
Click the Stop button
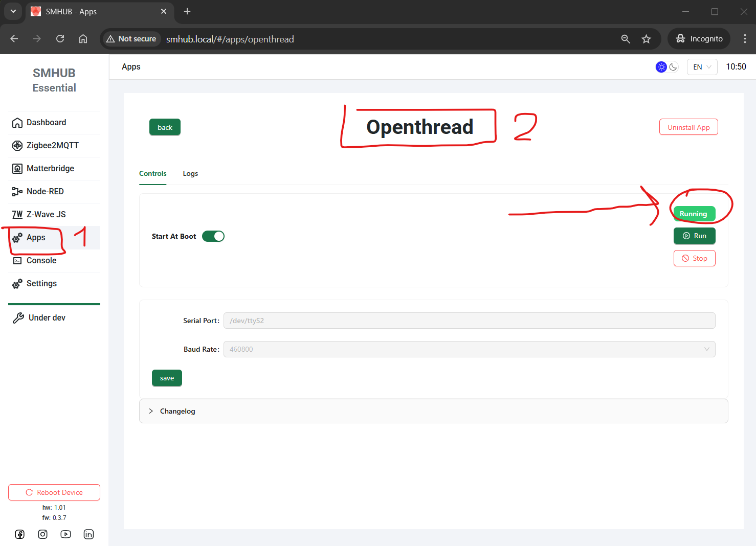pos(694,258)
